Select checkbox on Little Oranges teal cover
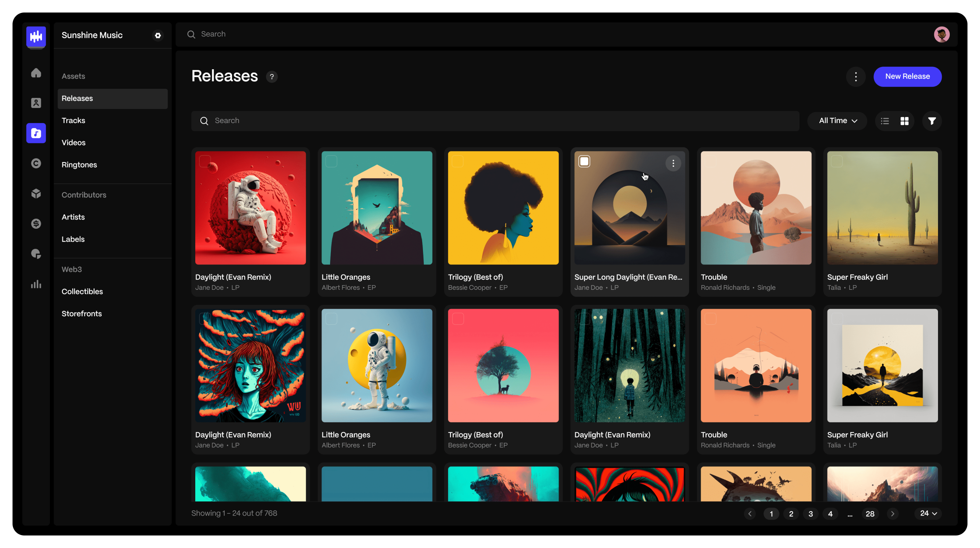 [331, 161]
